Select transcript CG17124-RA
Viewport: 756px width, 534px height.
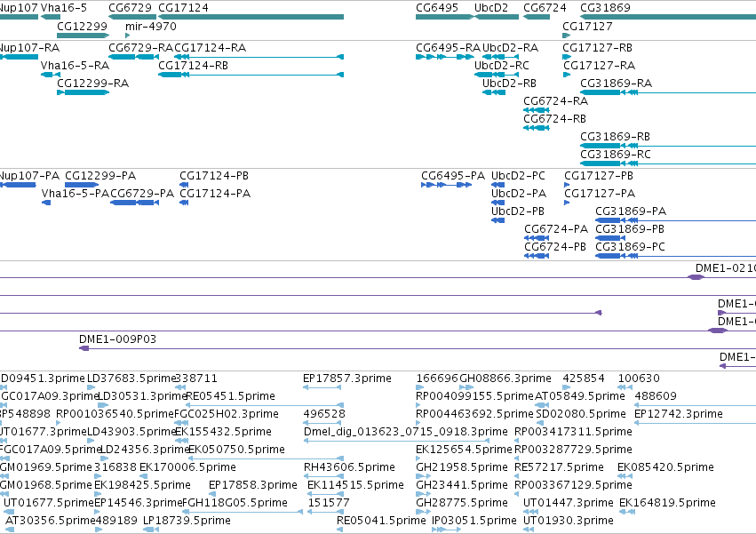point(259,57)
